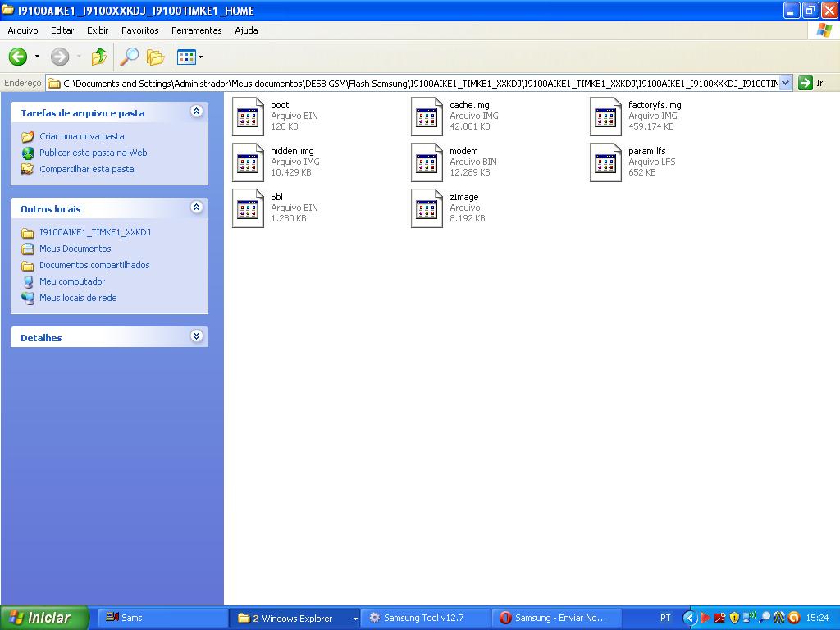This screenshot has height=630, width=840.
Task: Expand the Detalhes panel
Action: tap(196, 336)
